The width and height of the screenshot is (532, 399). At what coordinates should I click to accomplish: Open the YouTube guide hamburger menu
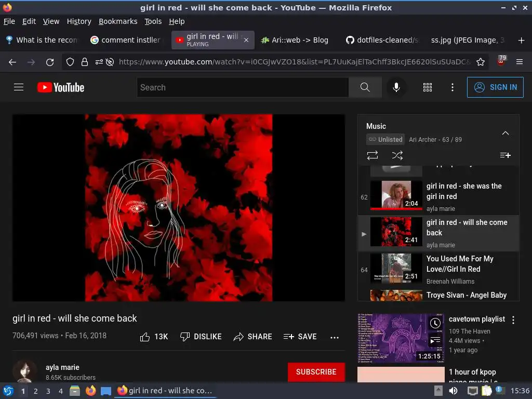(x=19, y=87)
